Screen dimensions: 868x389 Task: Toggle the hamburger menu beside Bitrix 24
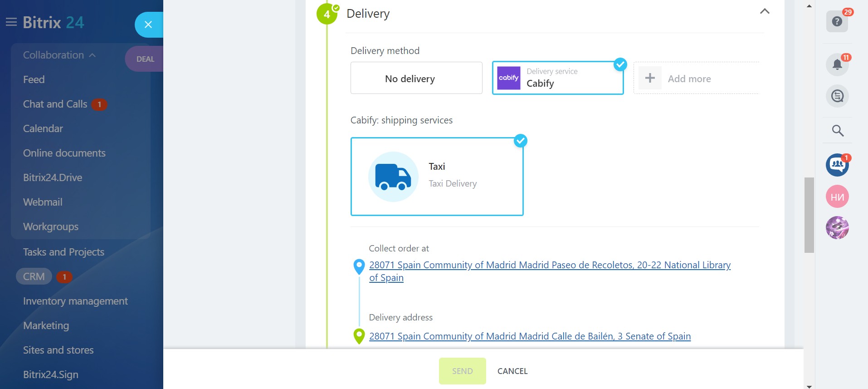11,22
